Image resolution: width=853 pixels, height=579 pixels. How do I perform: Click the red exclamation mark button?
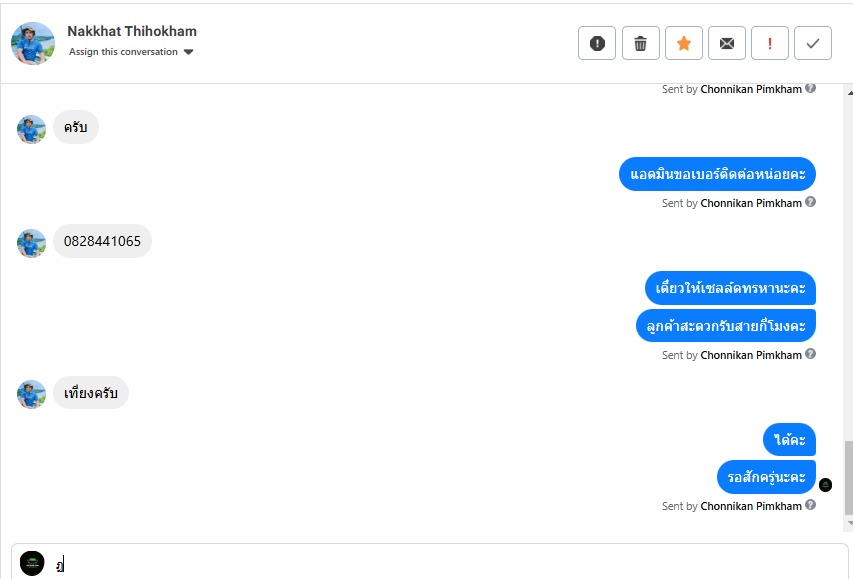(770, 43)
